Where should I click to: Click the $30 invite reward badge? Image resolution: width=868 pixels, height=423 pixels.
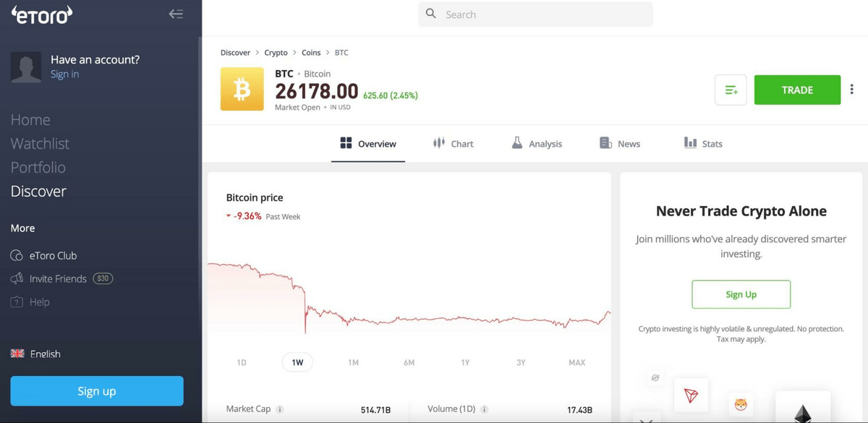click(x=103, y=278)
